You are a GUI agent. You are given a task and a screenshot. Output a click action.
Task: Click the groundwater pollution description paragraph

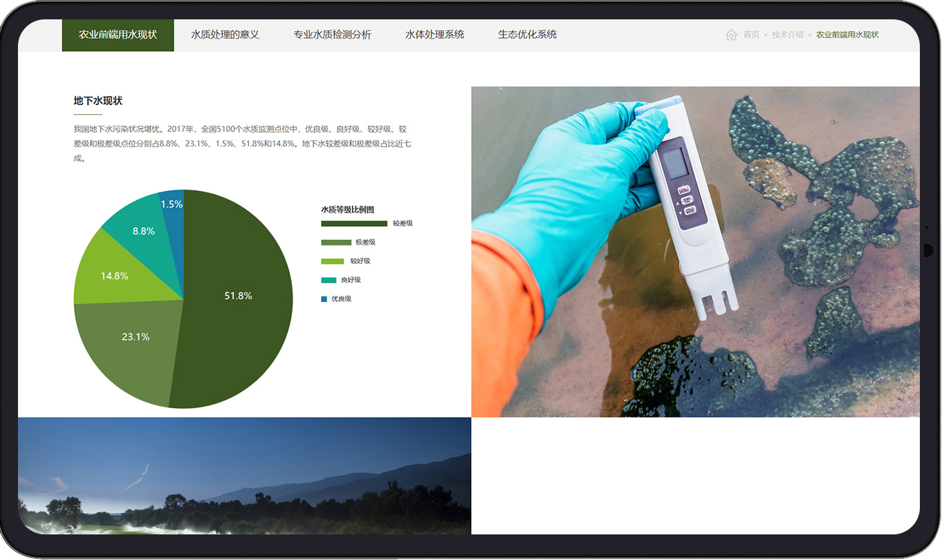[243, 143]
